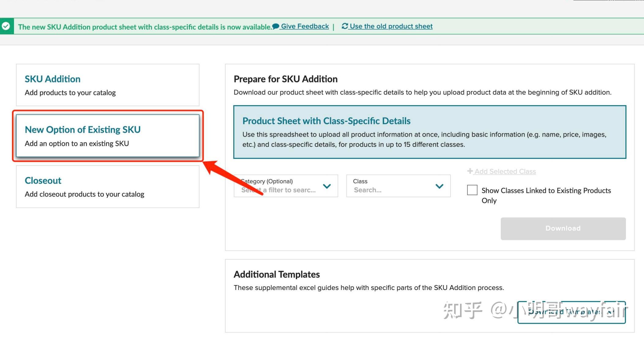Click the chevron icon on Download Templates button
644x339 pixels.
611,312
